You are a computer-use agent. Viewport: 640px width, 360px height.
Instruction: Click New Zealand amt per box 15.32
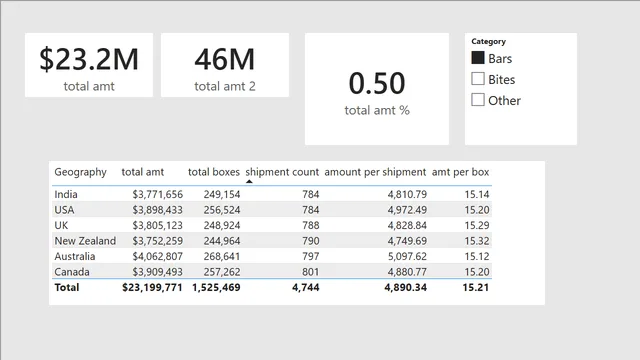click(477, 241)
